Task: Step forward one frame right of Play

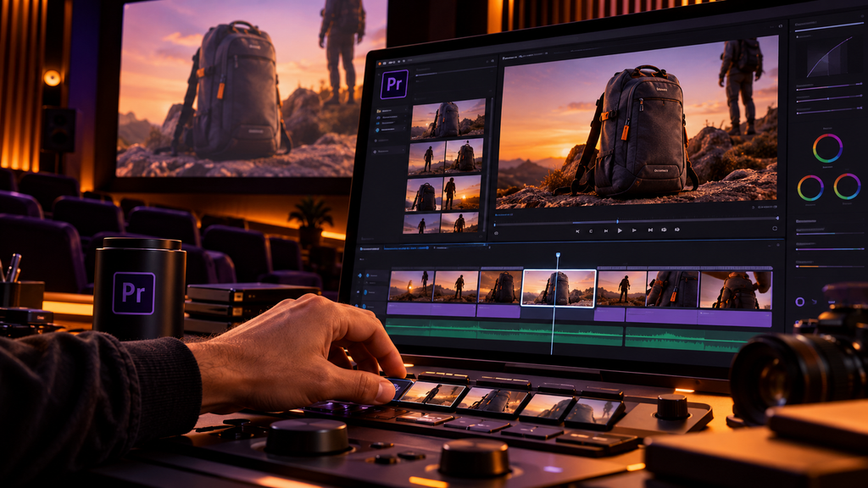Action: (634, 230)
